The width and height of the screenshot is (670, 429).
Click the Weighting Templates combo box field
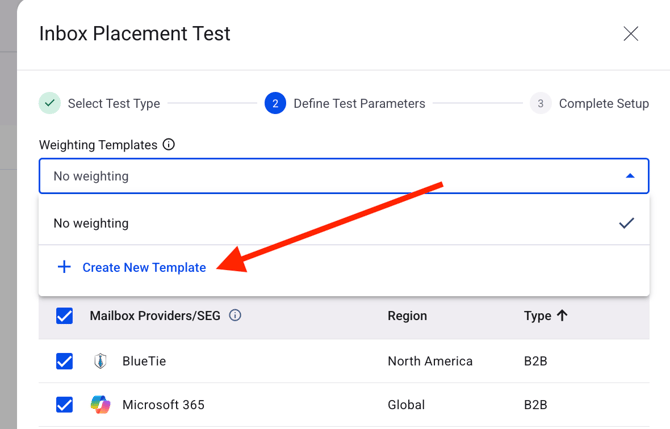(x=330, y=176)
